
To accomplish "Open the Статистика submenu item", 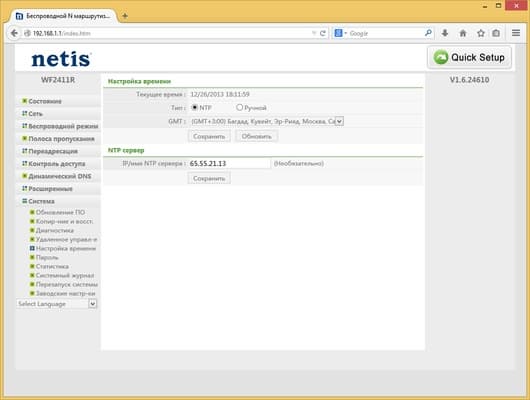I will (49, 266).
